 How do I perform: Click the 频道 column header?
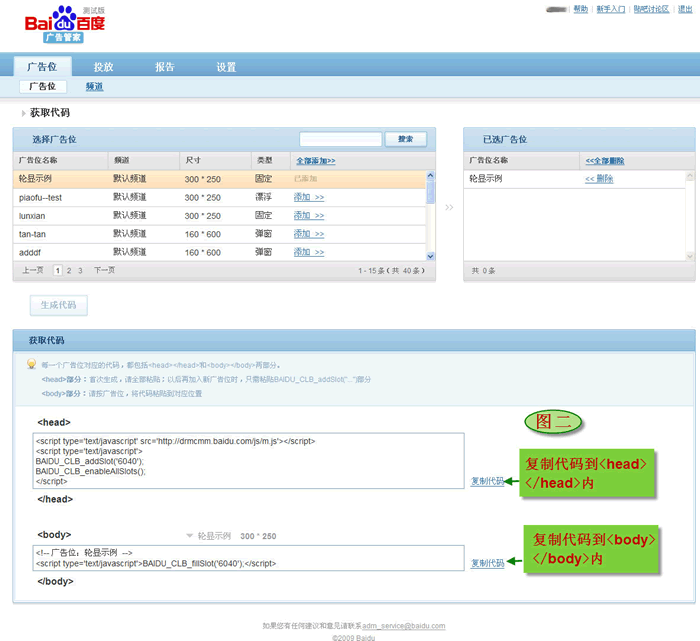(x=121, y=160)
